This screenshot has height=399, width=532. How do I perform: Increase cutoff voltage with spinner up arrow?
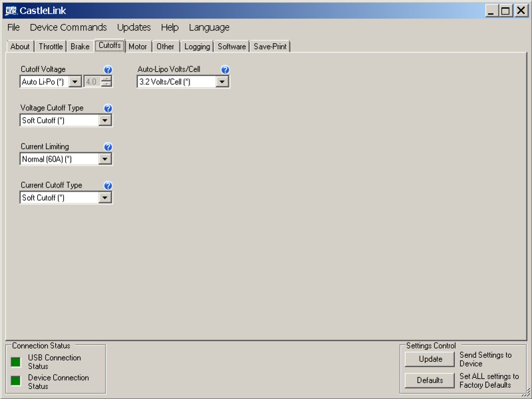coord(106,79)
